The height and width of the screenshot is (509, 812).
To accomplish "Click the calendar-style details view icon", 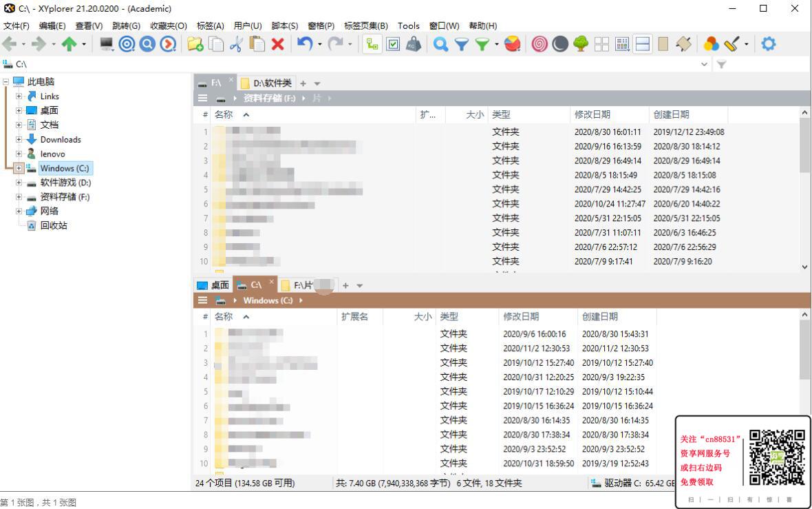I will point(622,44).
